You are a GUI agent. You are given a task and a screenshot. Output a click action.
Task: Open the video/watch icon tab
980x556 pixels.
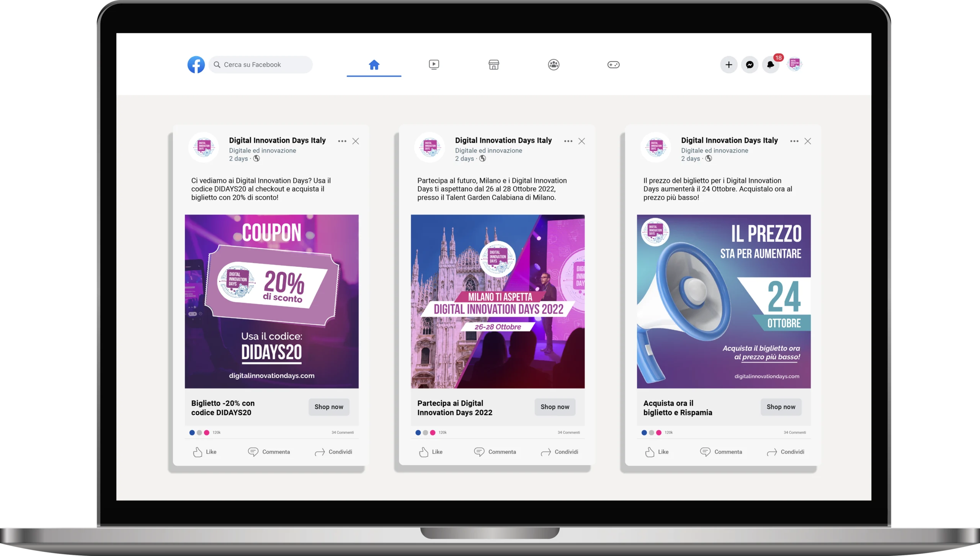click(x=434, y=65)
